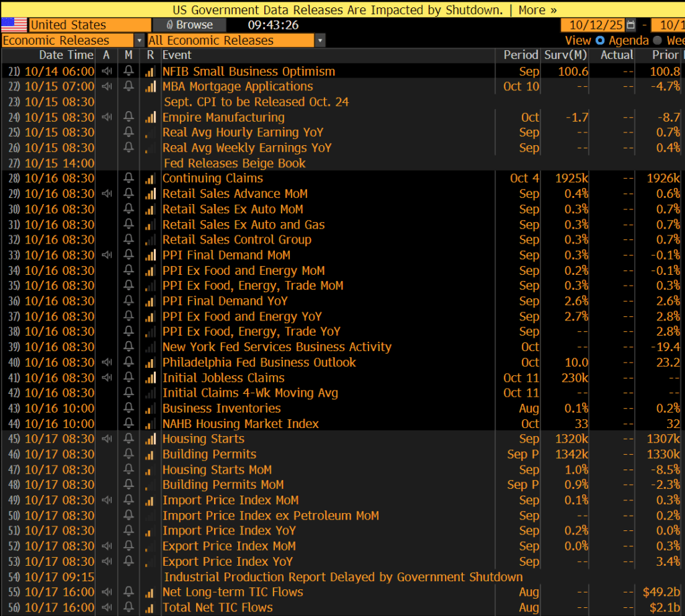Click relevance bars icon for Philadelphia Fed Business Outlook
The height and width of the screenshot is (616, 685).
tap(150, 363)
